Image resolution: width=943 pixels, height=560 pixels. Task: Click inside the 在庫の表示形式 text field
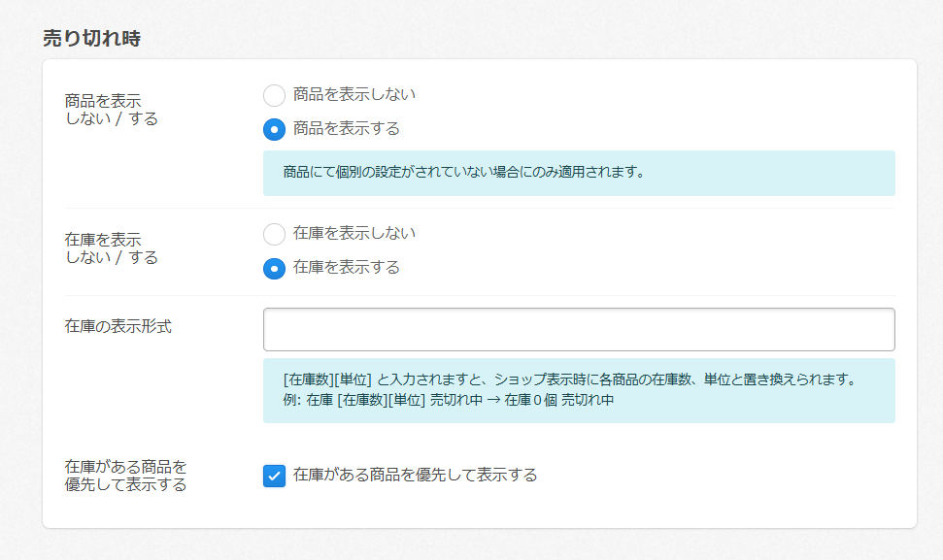click(x=579, y=330)
